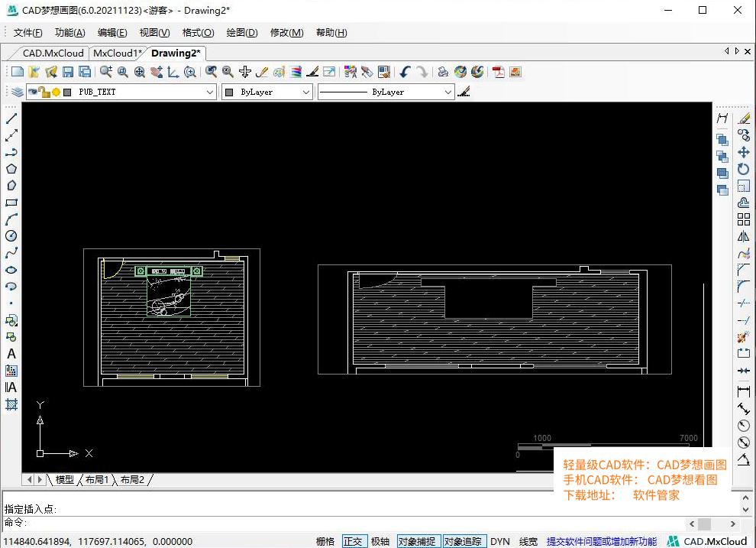Open the PUB_TEXT layer dropdown

pyautogui.click(x=210, y=92)
